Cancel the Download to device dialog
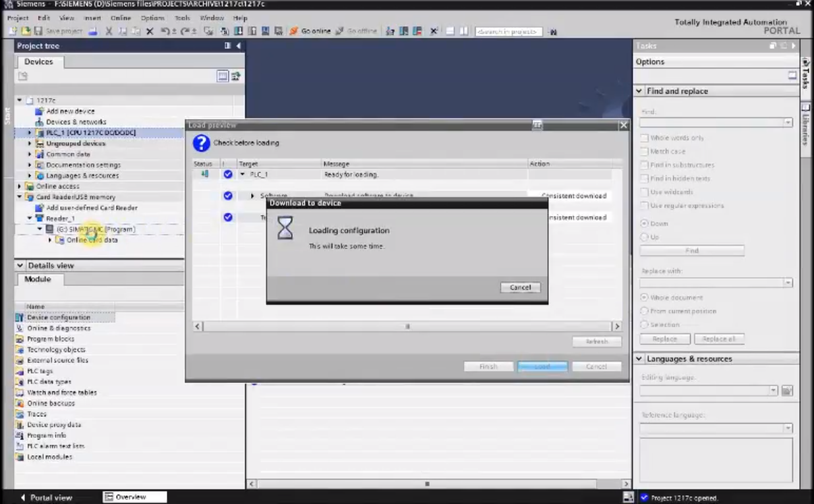 coord(520,287)
